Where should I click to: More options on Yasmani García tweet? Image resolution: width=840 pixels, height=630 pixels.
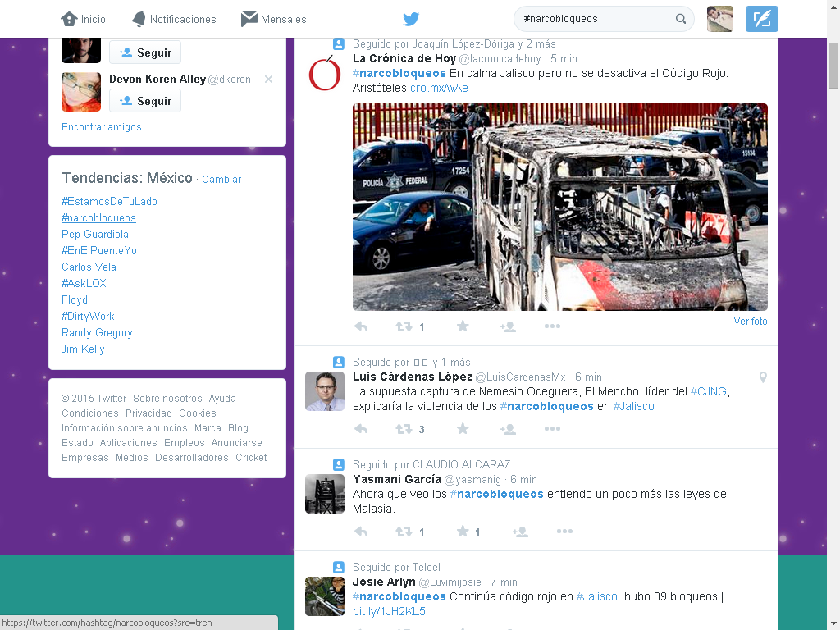pos(564,532)
